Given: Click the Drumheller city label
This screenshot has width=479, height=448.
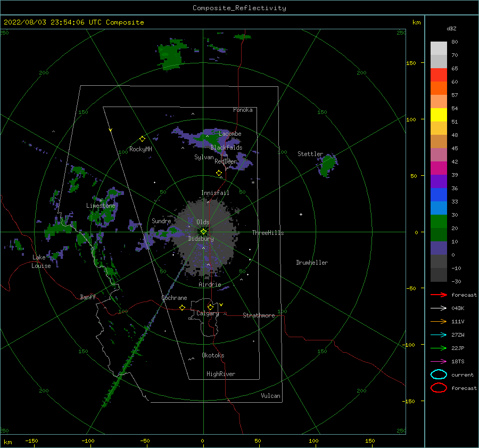Looking at the screenshot, I should (312, 263).
